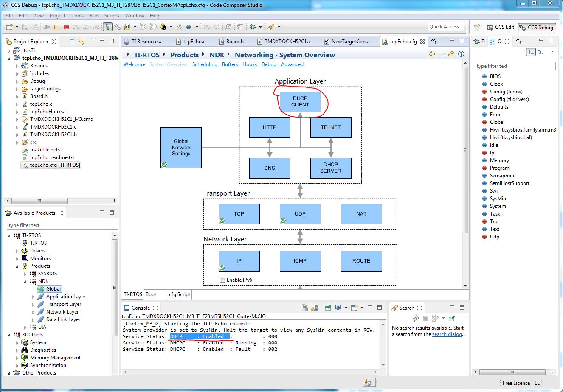Click the Advanced link
Viewport: 563px width, 392px height.
[292, 64]
